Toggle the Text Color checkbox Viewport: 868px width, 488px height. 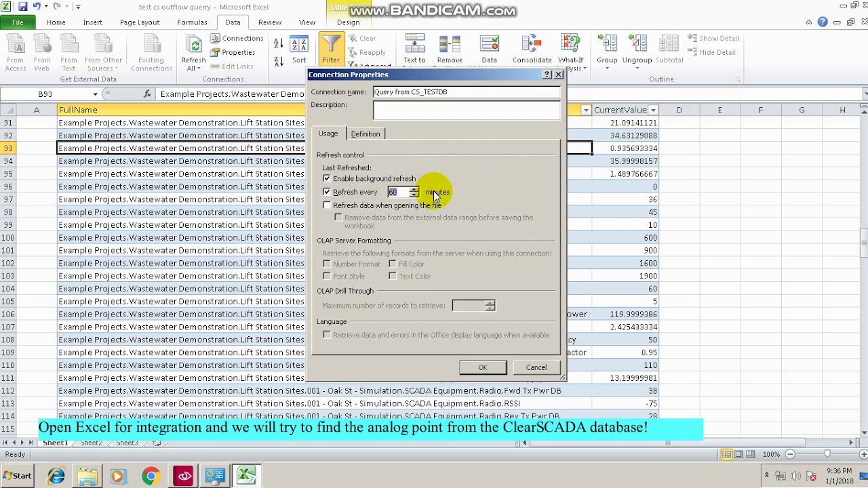pyautogui.click(x=393, y=277)
